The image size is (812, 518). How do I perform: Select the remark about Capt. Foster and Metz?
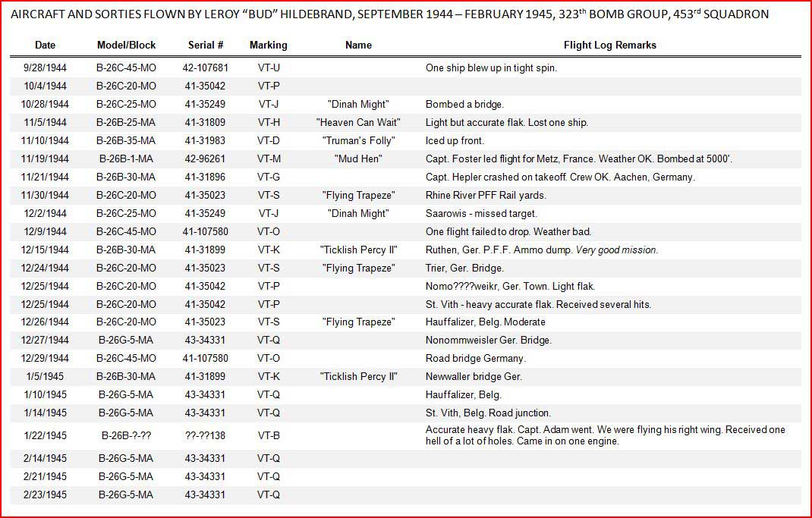(579, 159)
